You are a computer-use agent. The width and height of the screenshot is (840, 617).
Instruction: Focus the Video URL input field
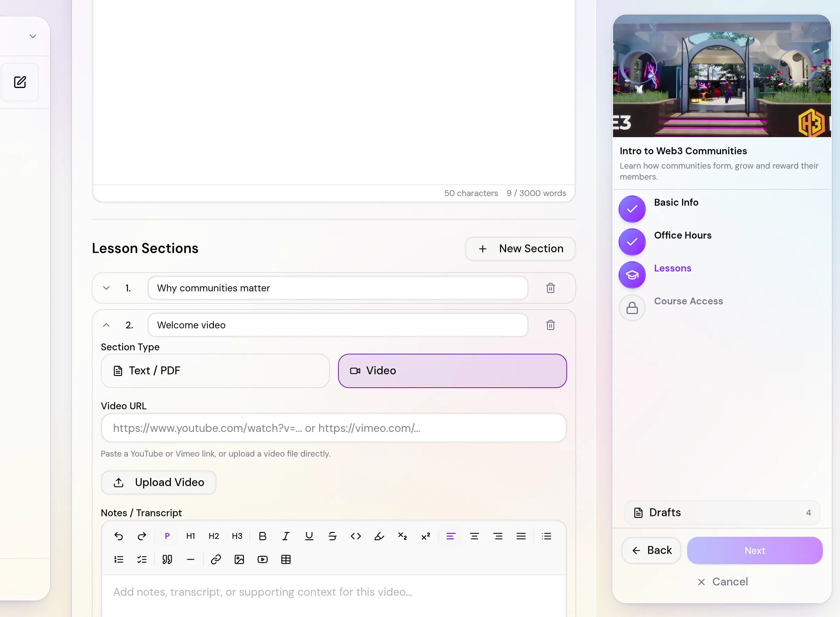tap(334, 428)
